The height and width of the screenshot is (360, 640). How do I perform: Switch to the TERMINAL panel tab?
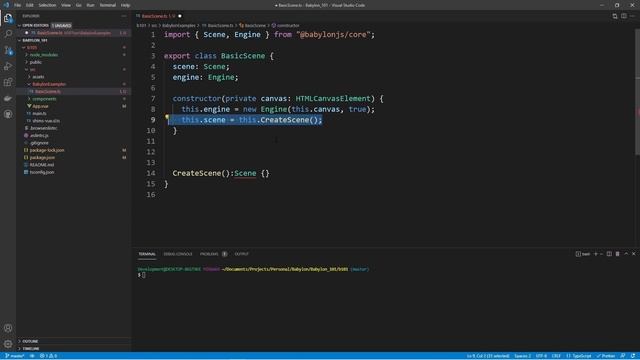point(147,254)
